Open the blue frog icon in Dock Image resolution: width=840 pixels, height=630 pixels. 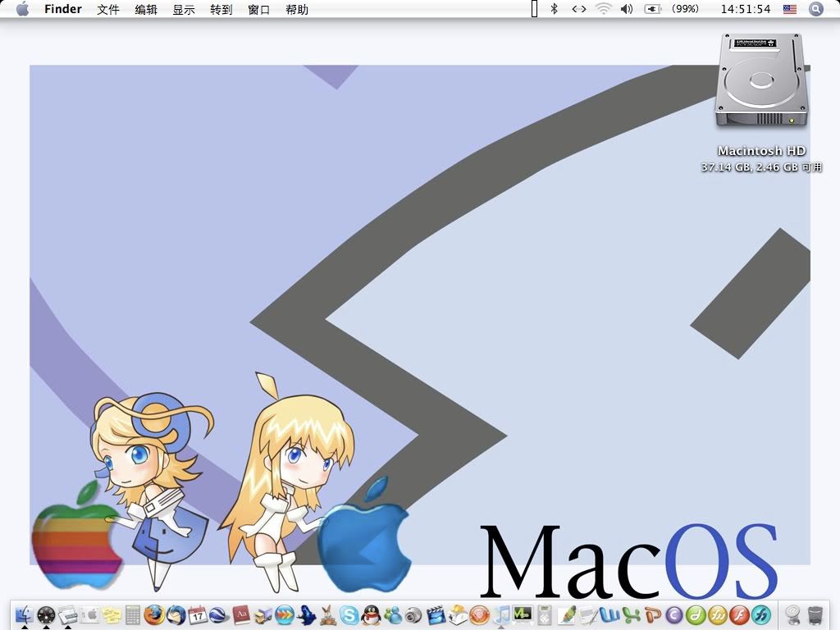coord(306,614)
